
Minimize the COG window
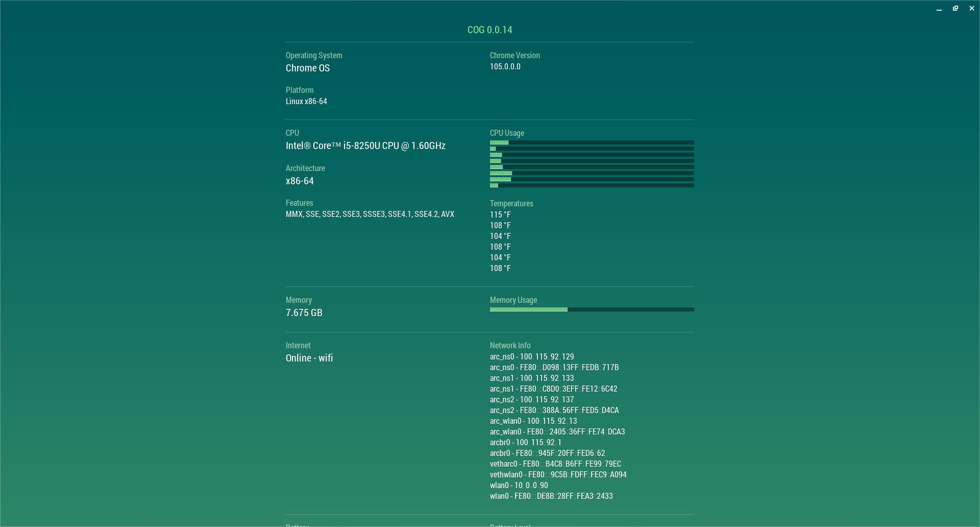(x=939, y=9)
